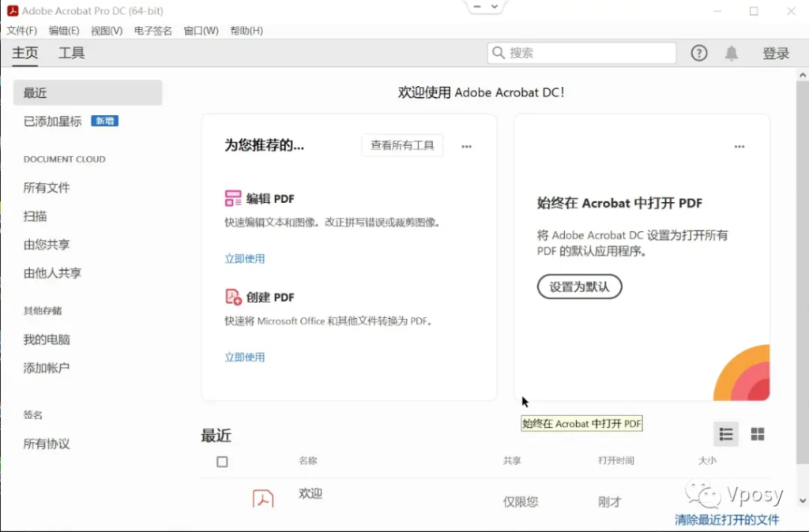Open the 欢迎 file name
The image size is (809, 532).
310,493
